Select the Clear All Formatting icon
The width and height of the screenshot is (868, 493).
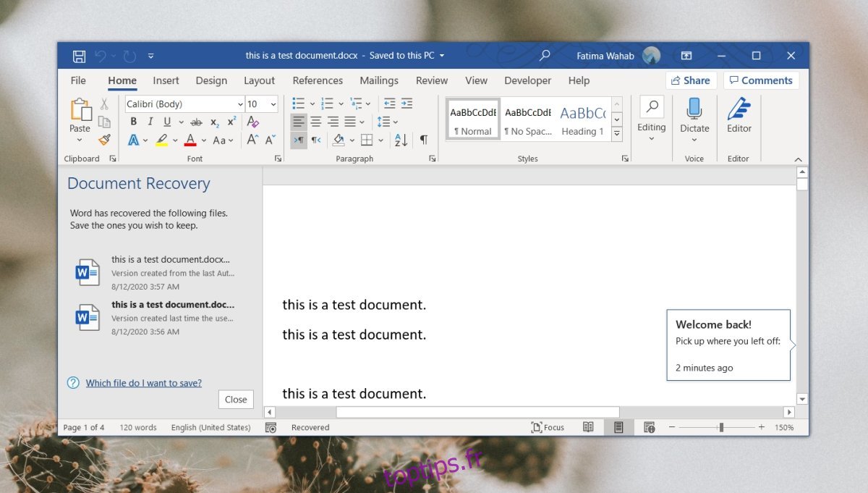252,122
